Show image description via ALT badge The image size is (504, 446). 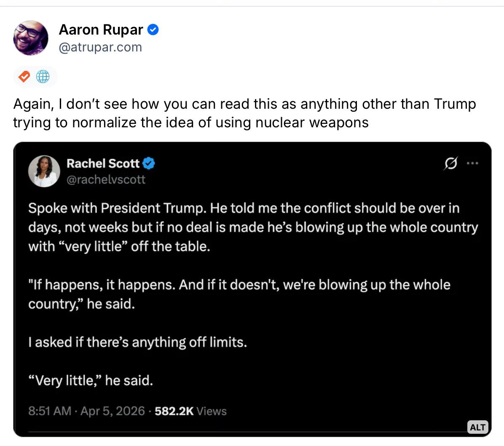coord(477,427)
